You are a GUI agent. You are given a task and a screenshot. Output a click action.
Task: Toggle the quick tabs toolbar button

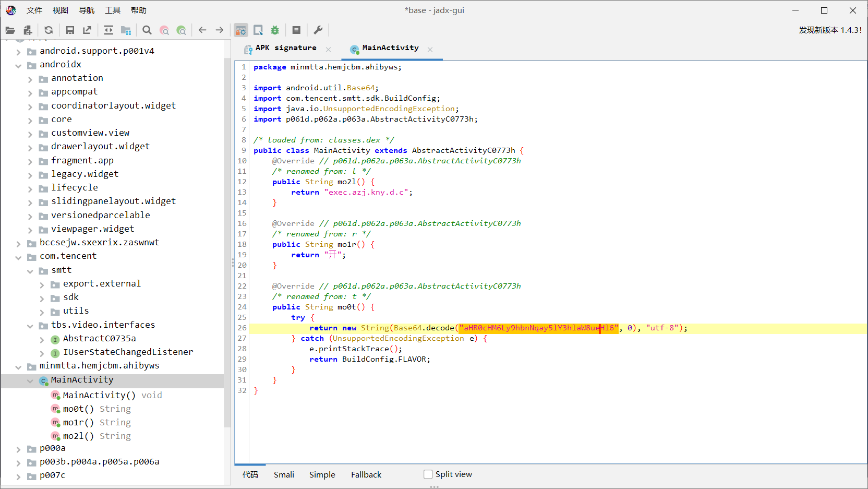[258, 30]
